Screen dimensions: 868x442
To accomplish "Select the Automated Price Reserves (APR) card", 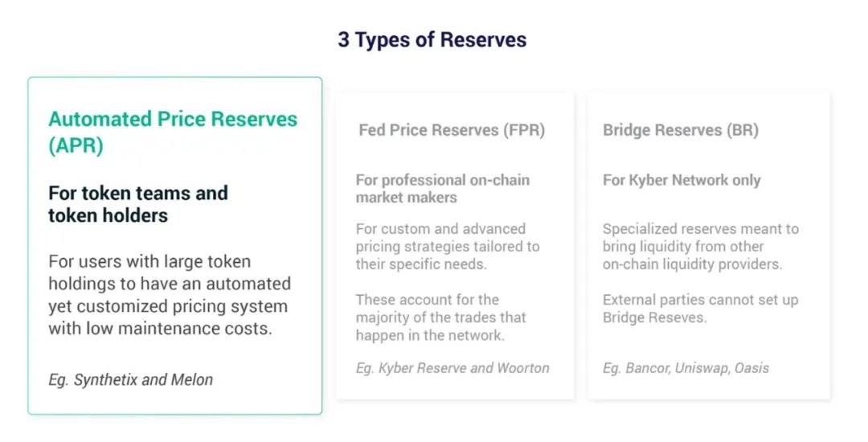I will coord(175,246).
